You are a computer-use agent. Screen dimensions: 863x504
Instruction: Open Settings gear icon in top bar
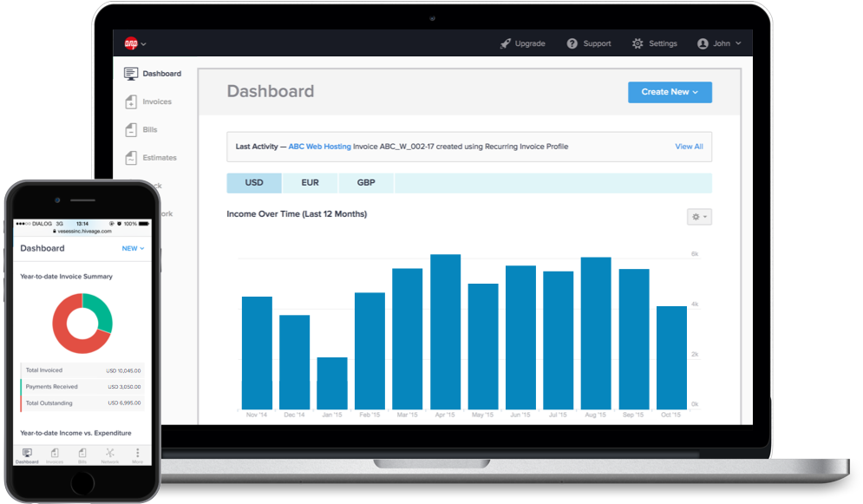click(637, 43)
